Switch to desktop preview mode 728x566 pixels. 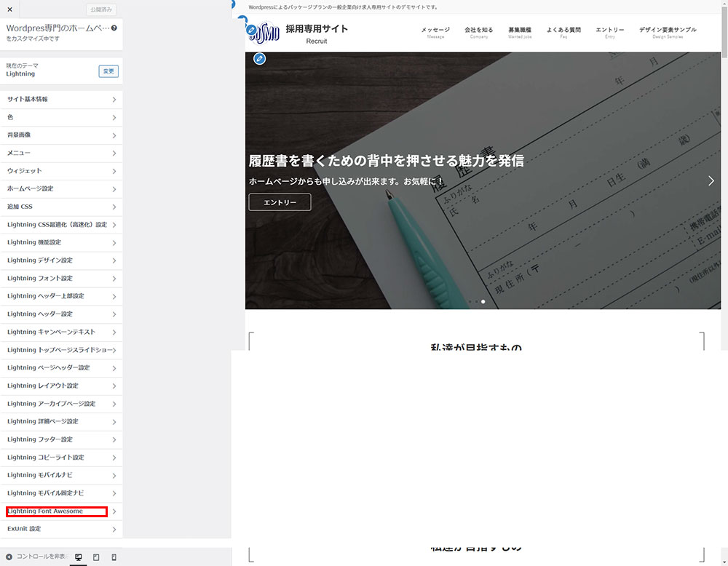tap(79, 557)
